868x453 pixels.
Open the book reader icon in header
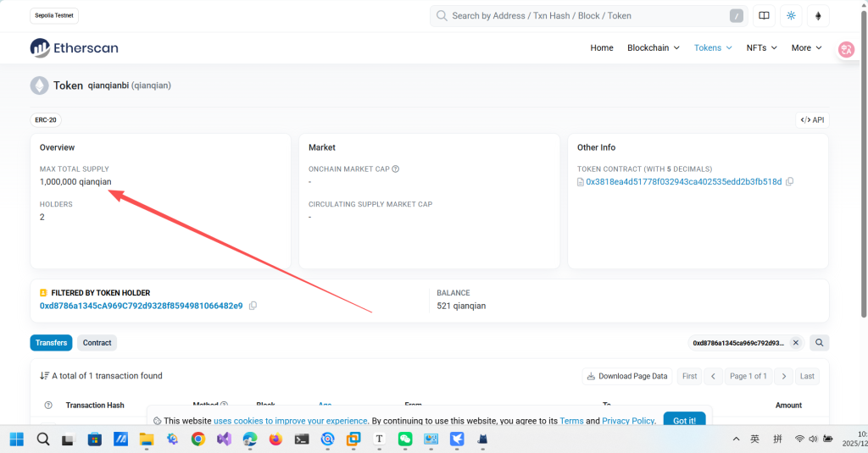(764, 15)
